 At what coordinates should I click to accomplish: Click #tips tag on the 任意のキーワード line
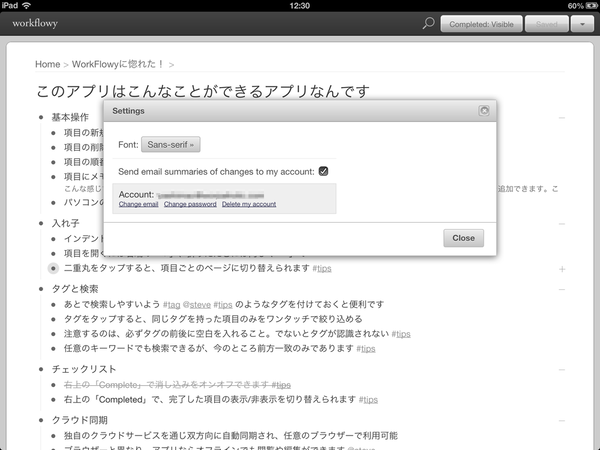tap(366, 349)
